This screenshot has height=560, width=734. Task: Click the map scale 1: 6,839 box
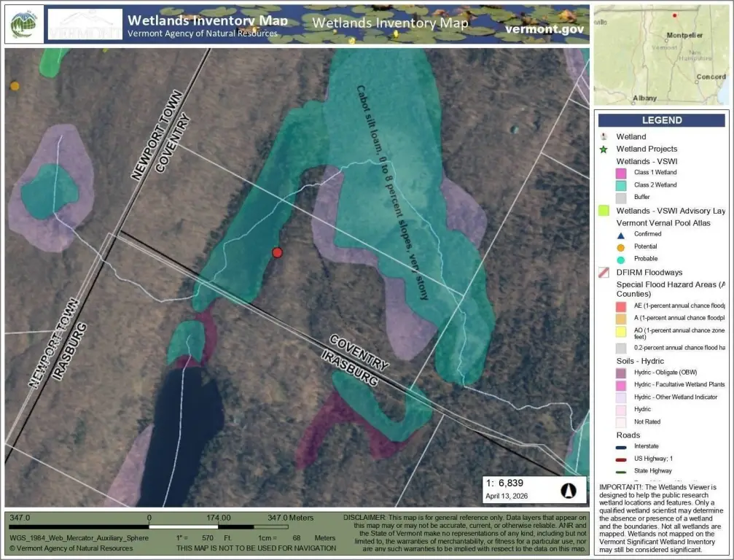534,490
